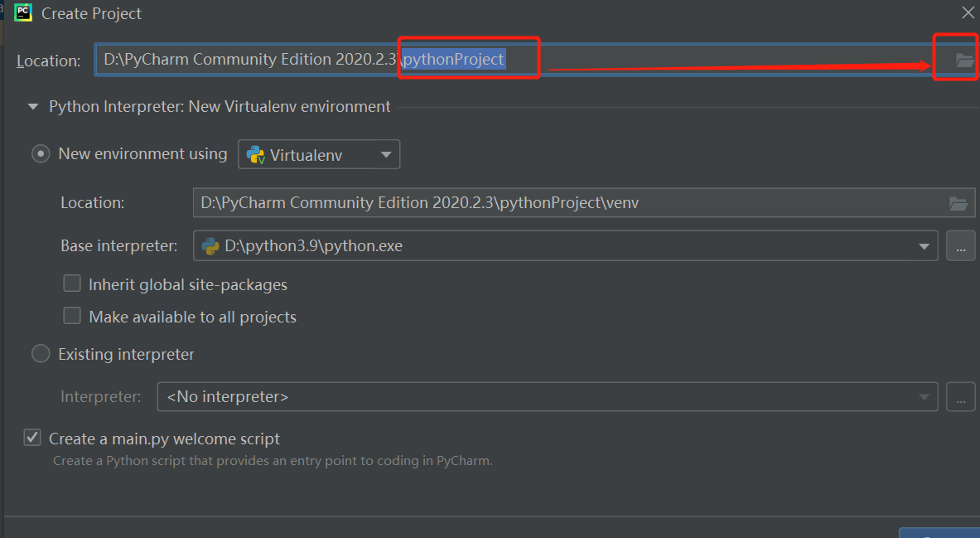Click the python icon beside D:\python3.9\python.exe
980x538 pixels.
tap(210, 246)
